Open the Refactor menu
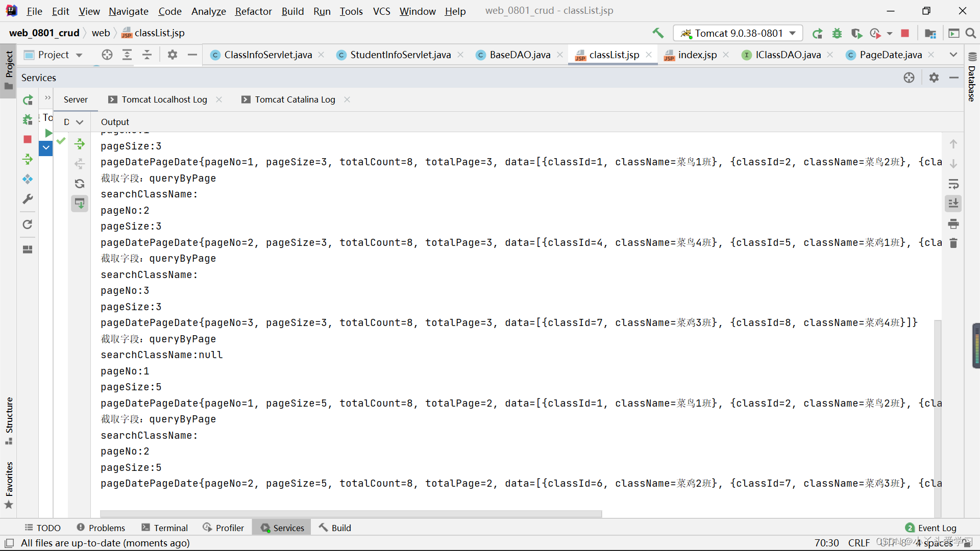Viewport: 980px width, 551px height. [x=253, y=11]
